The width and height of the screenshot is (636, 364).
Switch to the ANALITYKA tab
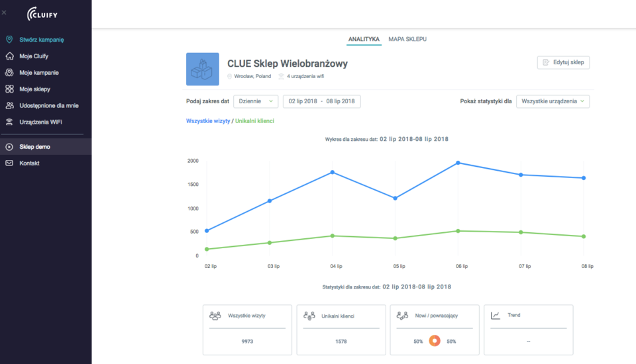coord(364,39)
